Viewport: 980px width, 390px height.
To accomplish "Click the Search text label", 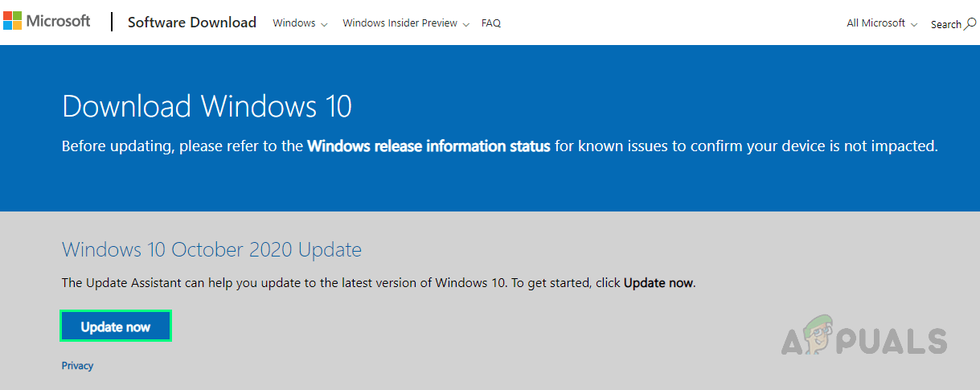I will coord(945,24).
